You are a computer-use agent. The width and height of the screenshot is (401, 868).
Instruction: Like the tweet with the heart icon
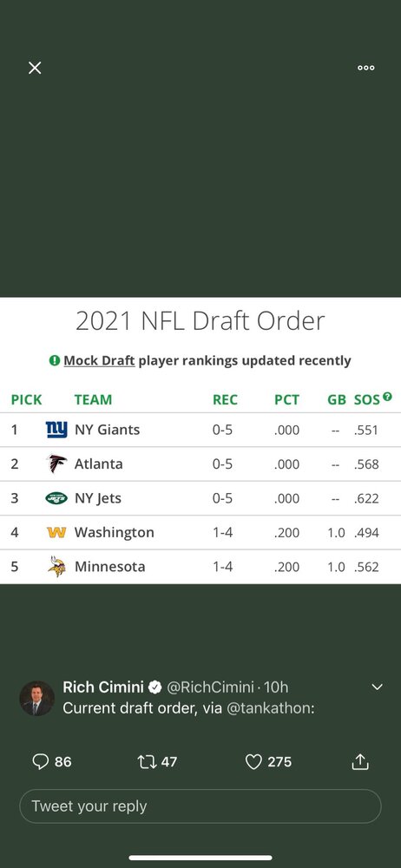pyautogui.click(x=253, y=762)
